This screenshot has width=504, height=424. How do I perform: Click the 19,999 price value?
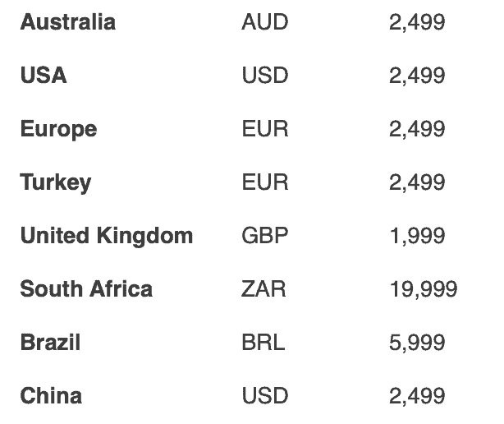click(x=423, y=289)
